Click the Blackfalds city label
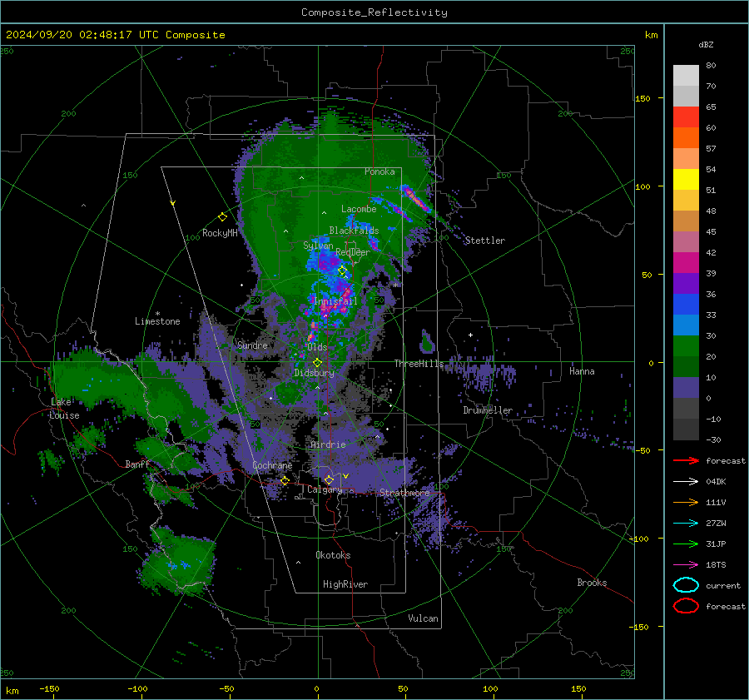This screenshot has height=700, width=749. (x=354, y=231)
